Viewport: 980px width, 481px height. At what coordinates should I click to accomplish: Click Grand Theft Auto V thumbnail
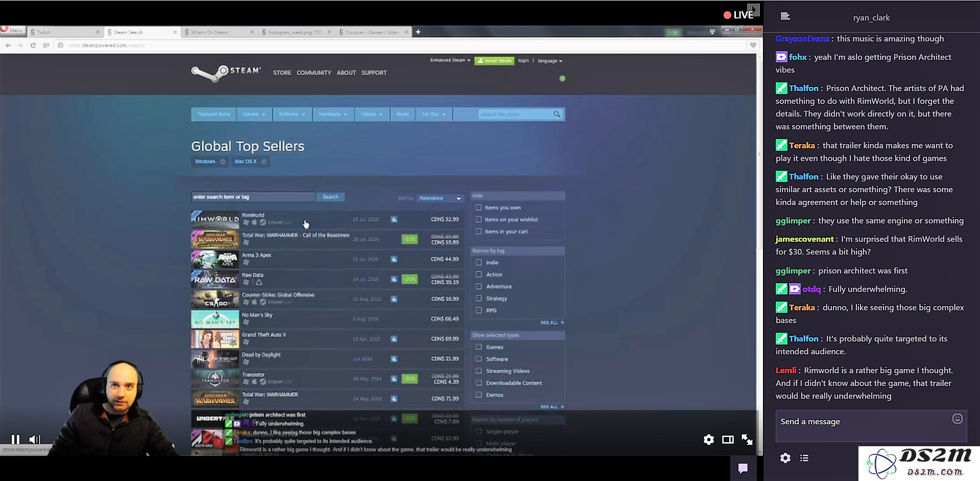tap(215, 339)
